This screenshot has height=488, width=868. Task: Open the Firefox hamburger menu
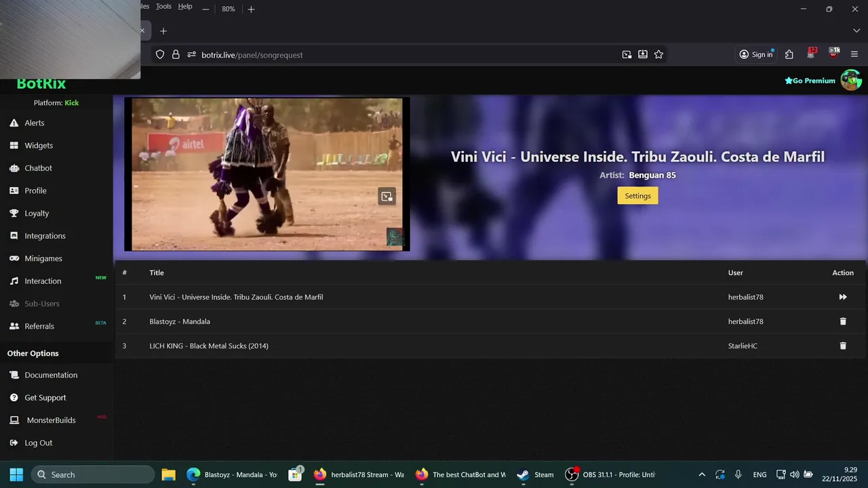click(854, 54)
